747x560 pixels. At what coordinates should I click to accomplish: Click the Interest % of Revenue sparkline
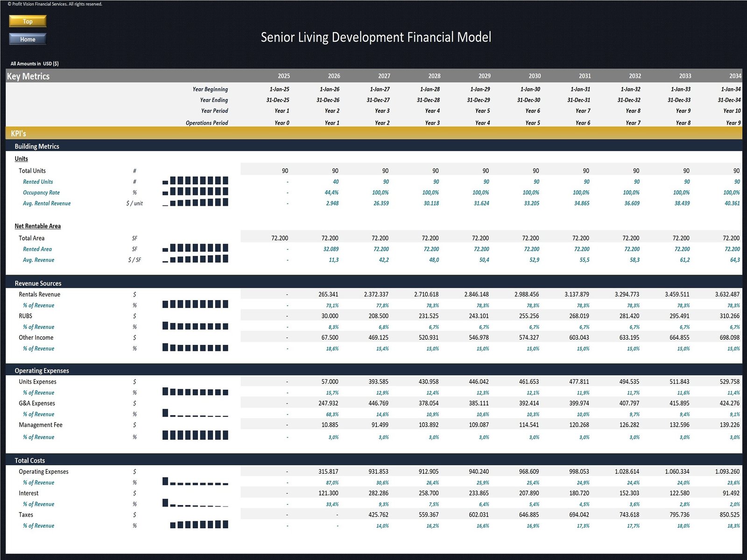tap(195, 503)
